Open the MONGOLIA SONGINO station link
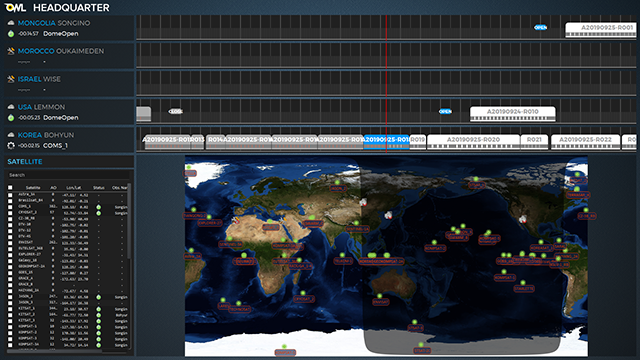Screen dimensions: 640x360 [54, 23]
